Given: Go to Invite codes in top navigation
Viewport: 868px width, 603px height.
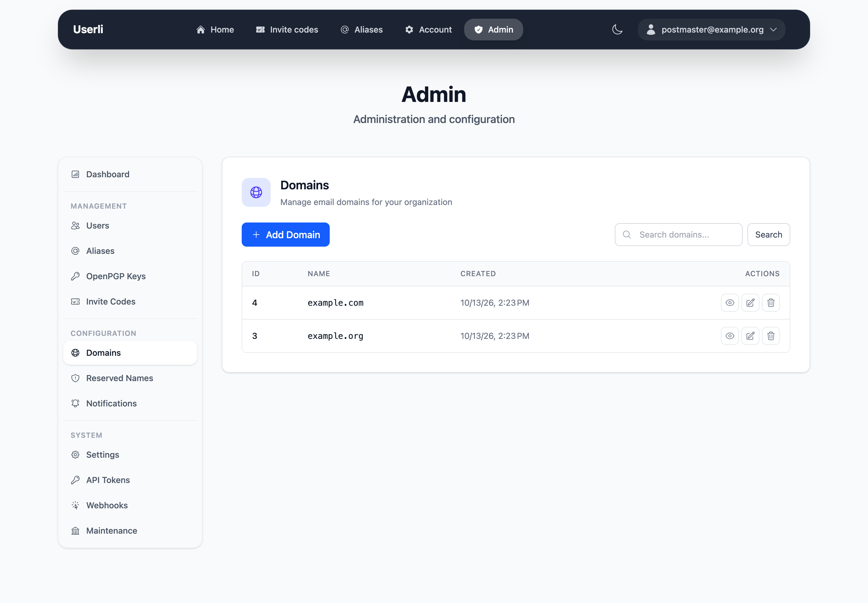Looking at the screenshot, I should pos(287,30).
